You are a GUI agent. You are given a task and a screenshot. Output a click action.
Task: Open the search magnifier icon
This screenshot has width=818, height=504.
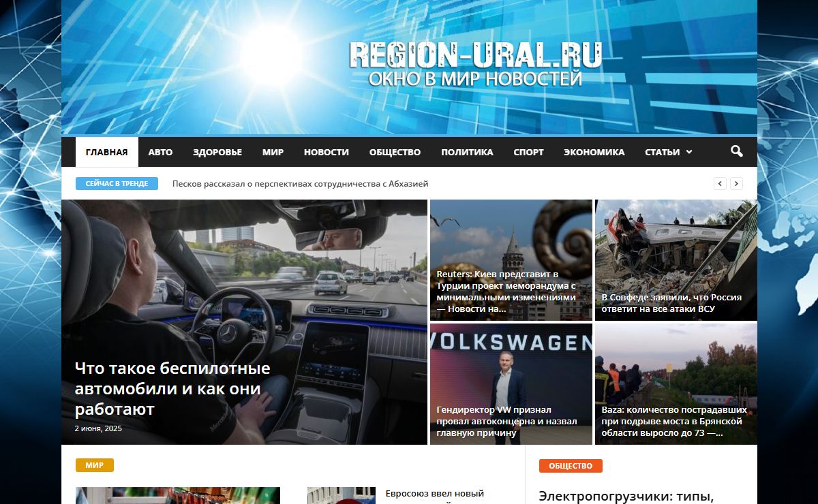coord(736,151)
